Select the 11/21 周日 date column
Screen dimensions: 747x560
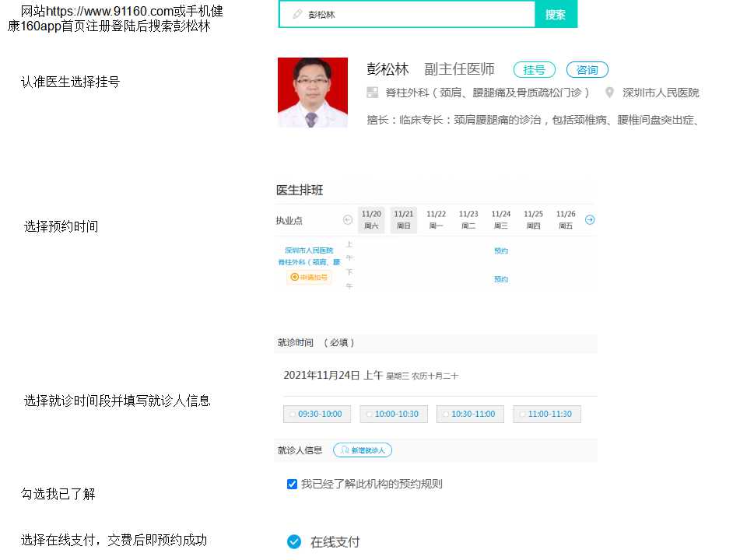pos(403,220)
